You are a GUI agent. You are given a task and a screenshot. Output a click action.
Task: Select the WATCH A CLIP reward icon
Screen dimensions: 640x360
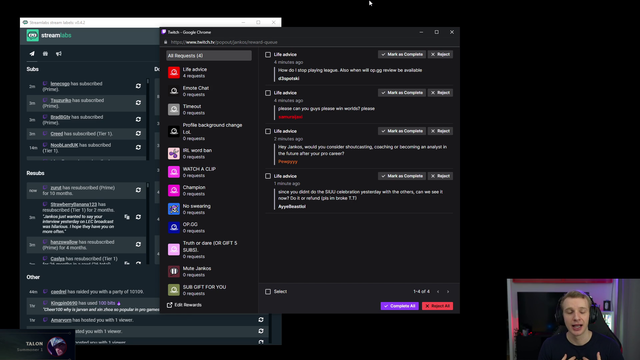tap(173, 172)
